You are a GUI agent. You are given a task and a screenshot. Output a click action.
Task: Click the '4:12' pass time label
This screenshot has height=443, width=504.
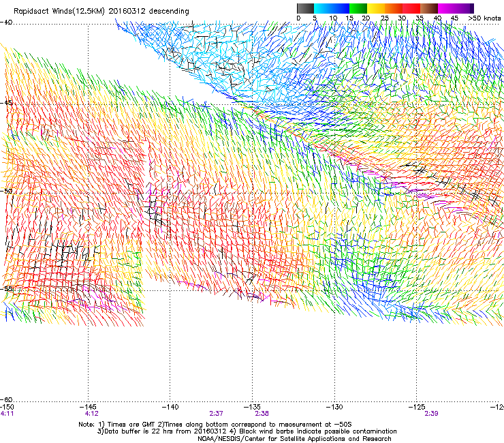click(x=92, y=414)
